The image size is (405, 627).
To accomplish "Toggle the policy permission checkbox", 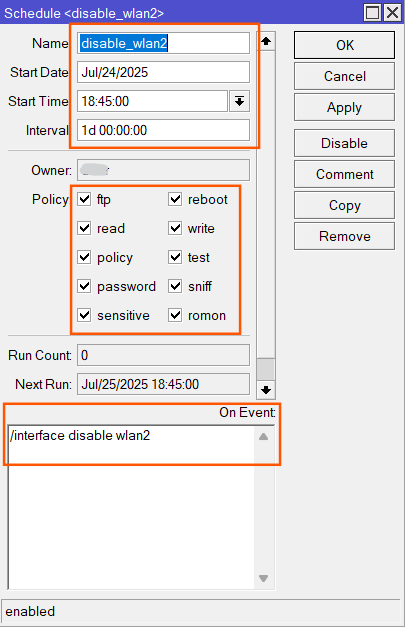I will [x=84, y=257].
